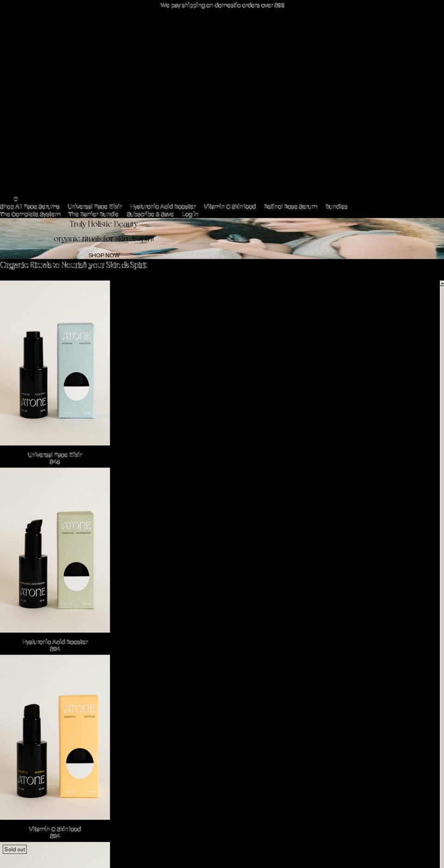Viewport: 444px width, 868px height.
Task: Click the Vitamin C Skinfood product title
Action: (55, 829)
